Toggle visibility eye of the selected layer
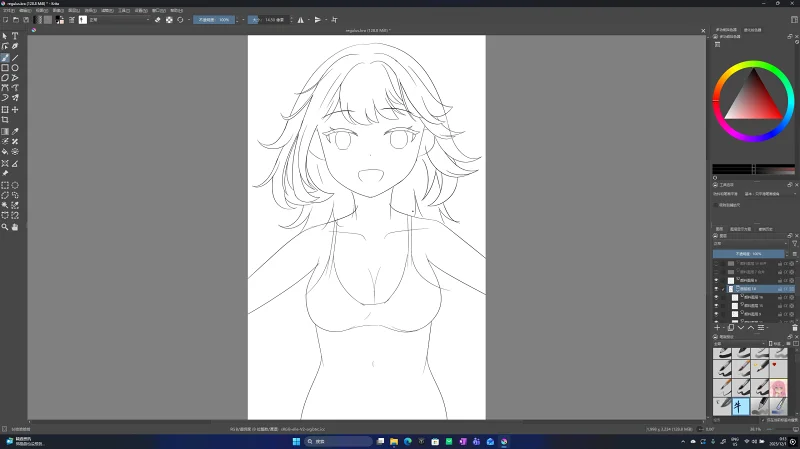 point(716,289)
